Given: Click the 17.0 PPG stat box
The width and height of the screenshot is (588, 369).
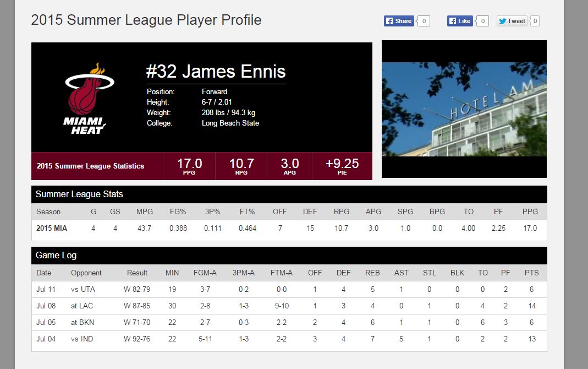Looking at the screenshot, I should (189, 166).
